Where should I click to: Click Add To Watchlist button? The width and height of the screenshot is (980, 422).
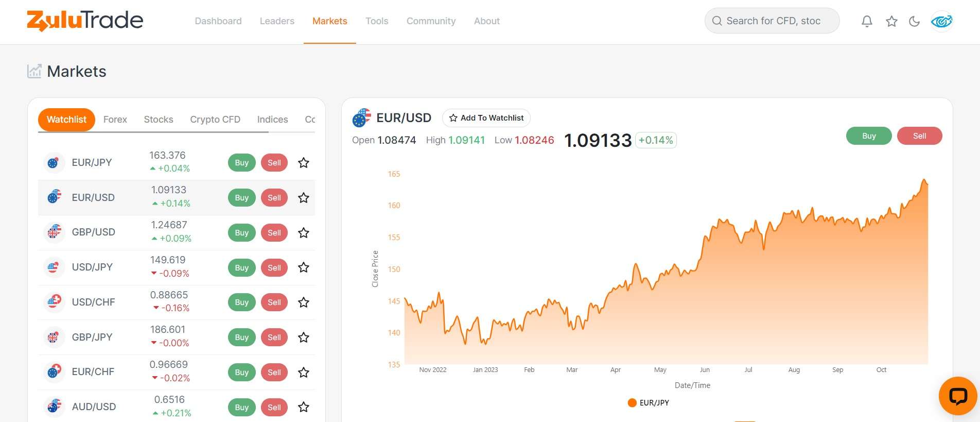point(486,118)
